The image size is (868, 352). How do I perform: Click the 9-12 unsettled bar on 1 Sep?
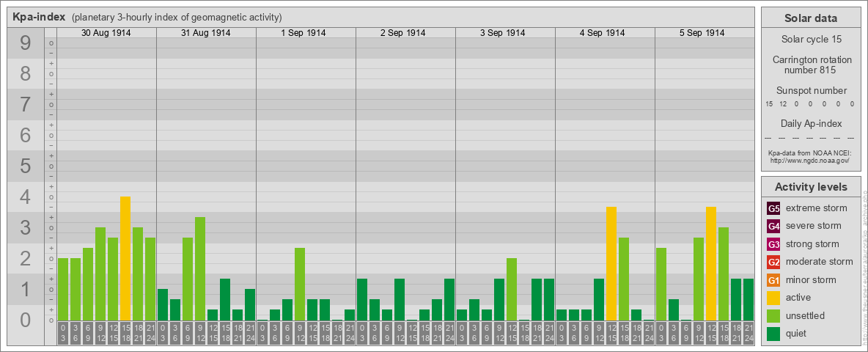coord(300,284)
